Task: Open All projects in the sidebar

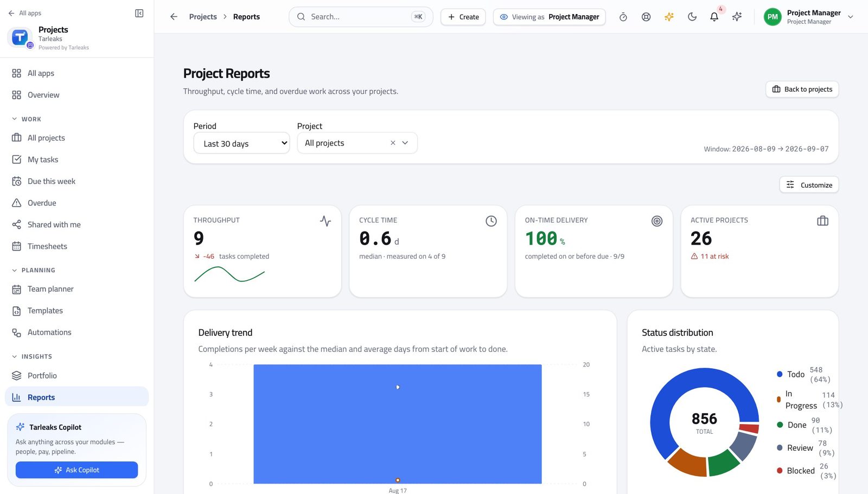Action: click(77, 138)
